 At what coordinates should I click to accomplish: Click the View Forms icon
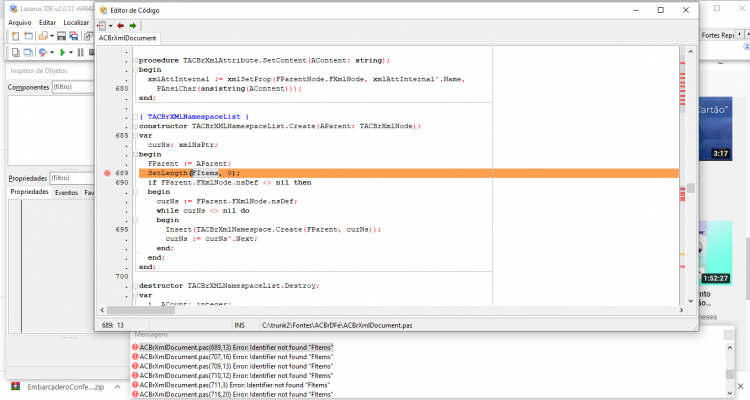[x=29, y=53]
